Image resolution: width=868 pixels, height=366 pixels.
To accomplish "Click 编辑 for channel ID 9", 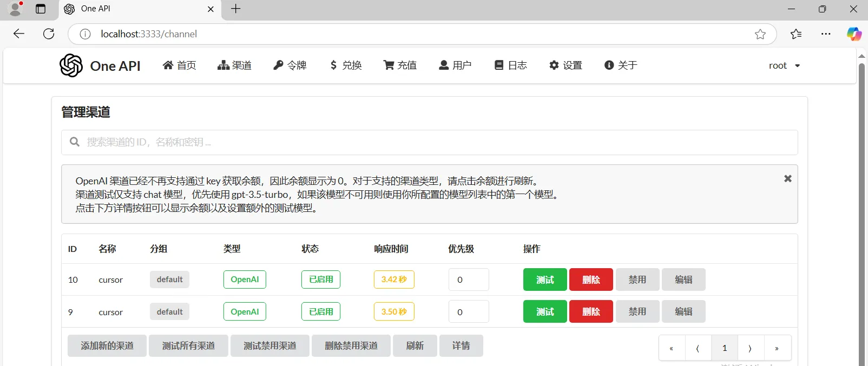I will [683, 311].
